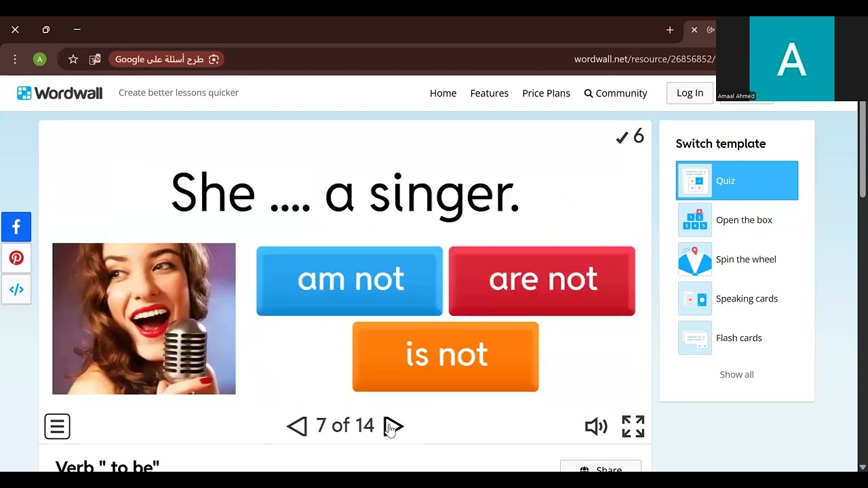Image resolution: width=868 pixels, height=488 pixels.
Task: Select the Speaking cards label
Action: coord(747,299)
